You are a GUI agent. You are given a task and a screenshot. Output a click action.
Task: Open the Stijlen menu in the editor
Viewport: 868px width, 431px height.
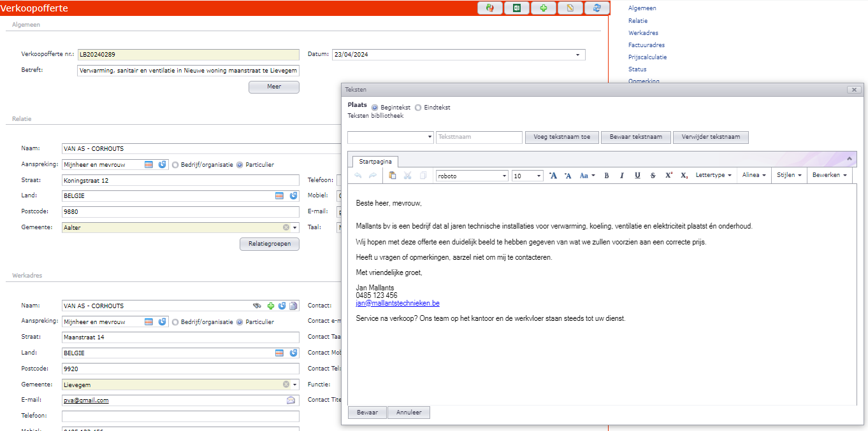click(790, 175)
